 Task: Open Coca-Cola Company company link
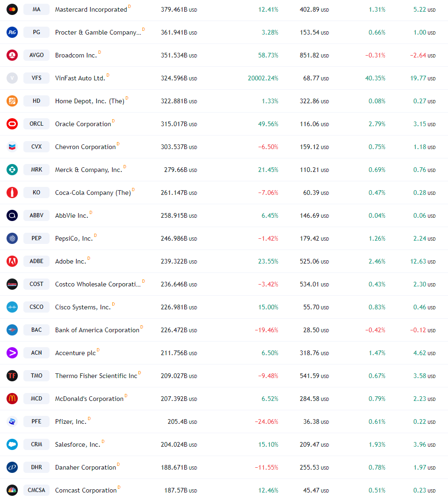click(x=93, y=193)
